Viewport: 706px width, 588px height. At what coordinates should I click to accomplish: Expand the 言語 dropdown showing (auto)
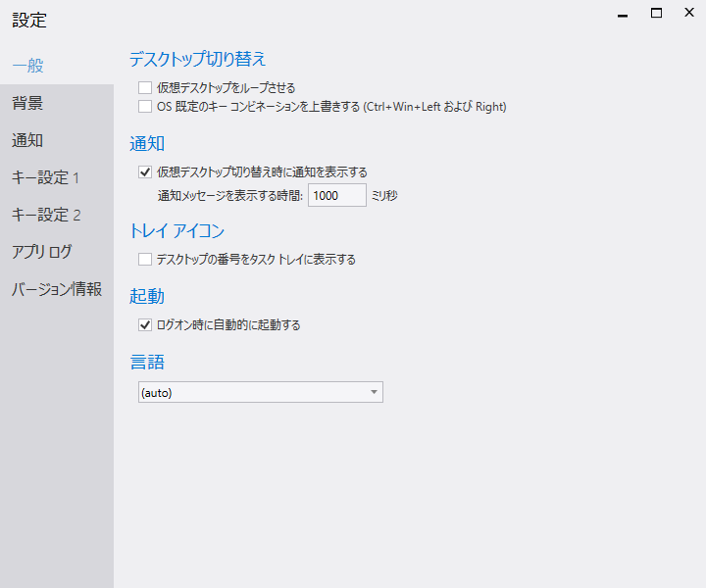click(x=259, y=392)
